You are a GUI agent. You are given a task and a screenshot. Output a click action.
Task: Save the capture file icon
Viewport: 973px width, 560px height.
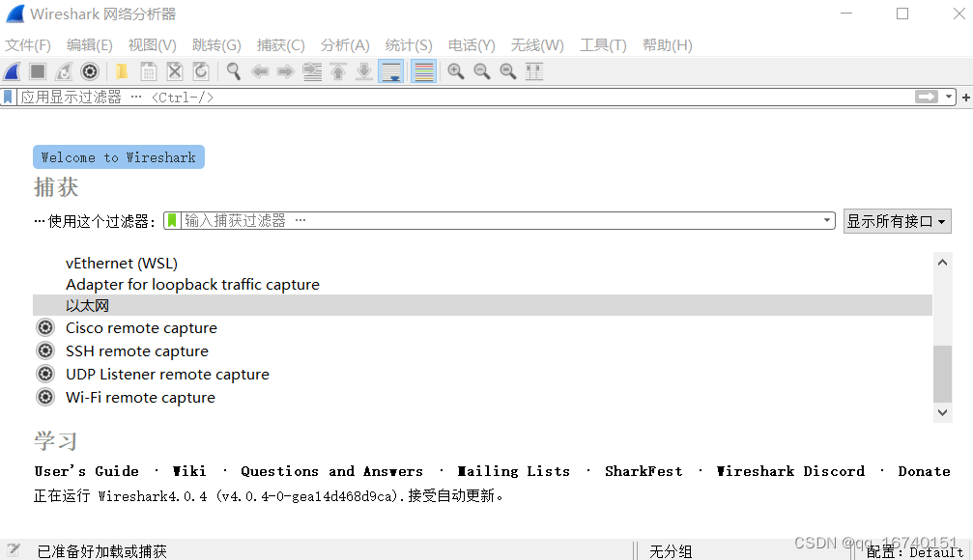tap(148, 72)
